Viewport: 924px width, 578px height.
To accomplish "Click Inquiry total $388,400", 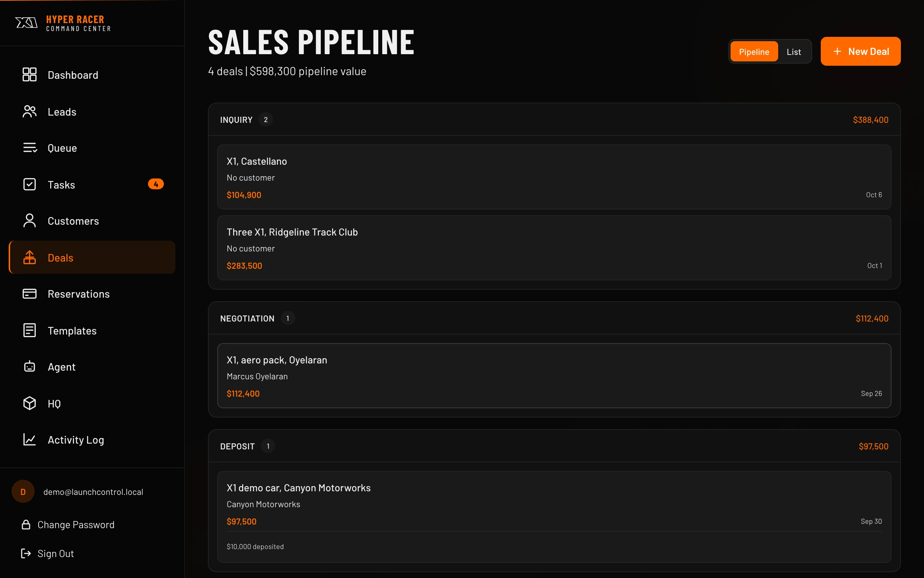I will (871, 120).
